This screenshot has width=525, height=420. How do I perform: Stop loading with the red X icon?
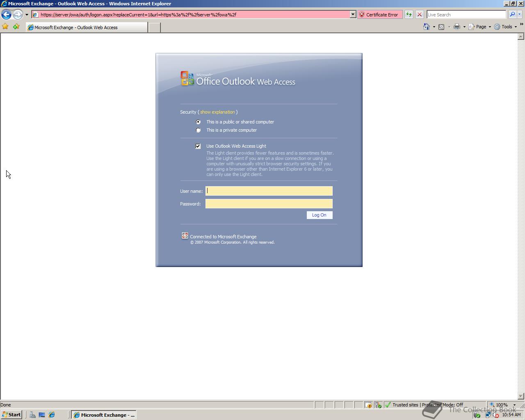coord(420,14)
